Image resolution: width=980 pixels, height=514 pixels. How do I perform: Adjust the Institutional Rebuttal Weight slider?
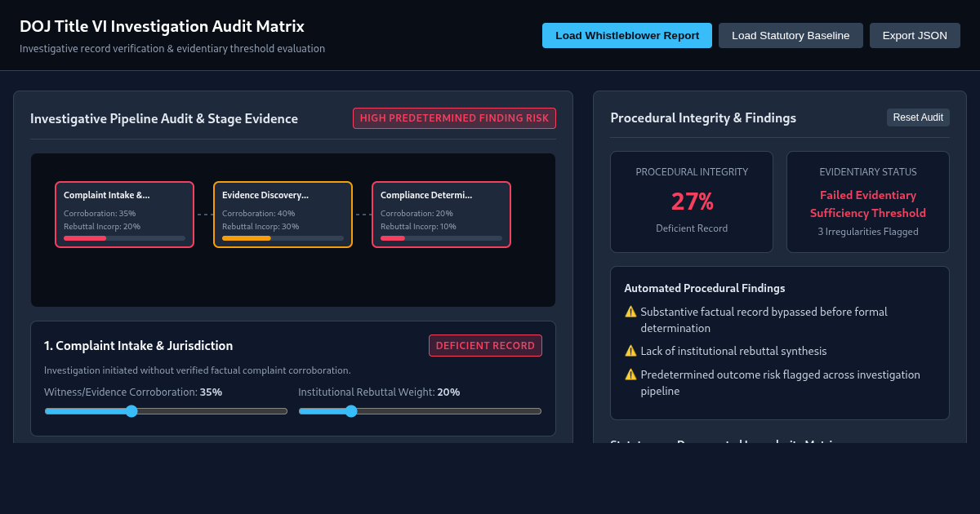coord(420,411)
